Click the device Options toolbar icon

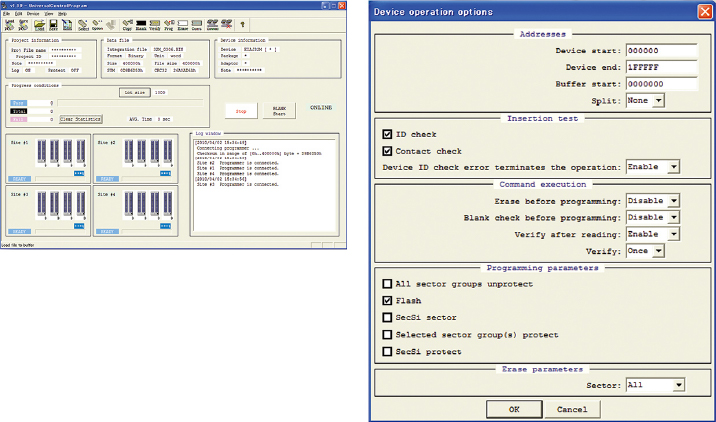[x=97, y=25]
